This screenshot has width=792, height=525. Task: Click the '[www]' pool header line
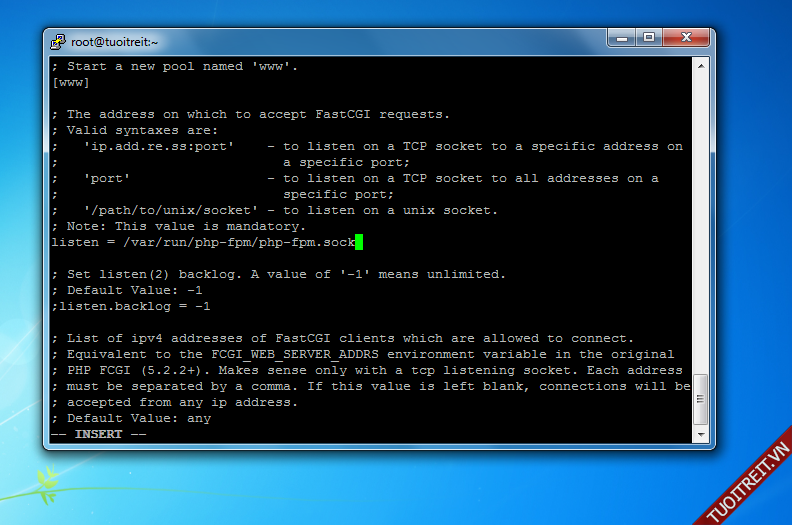(71, 82)
